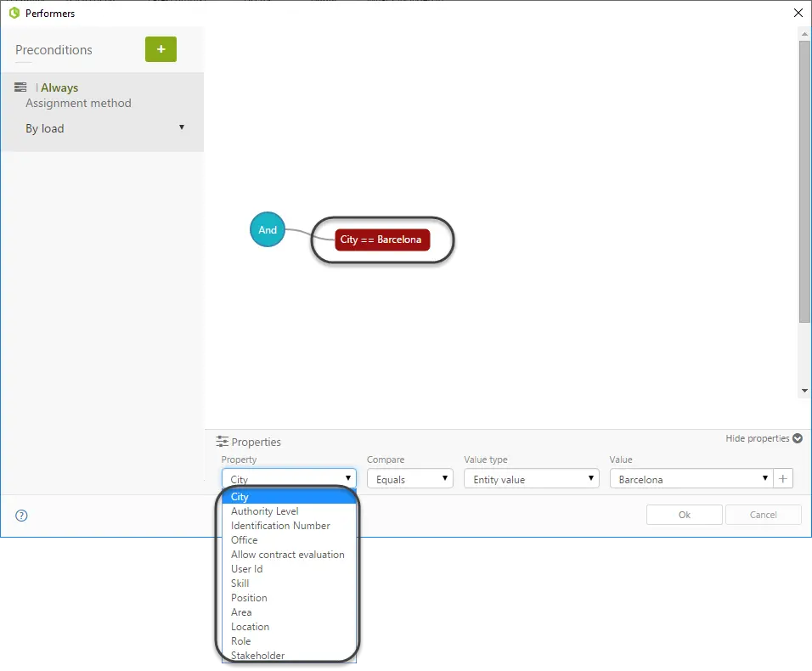Viewport: 812px width, 671px height.
Task: Click the Cancel button
Action: 764,515
